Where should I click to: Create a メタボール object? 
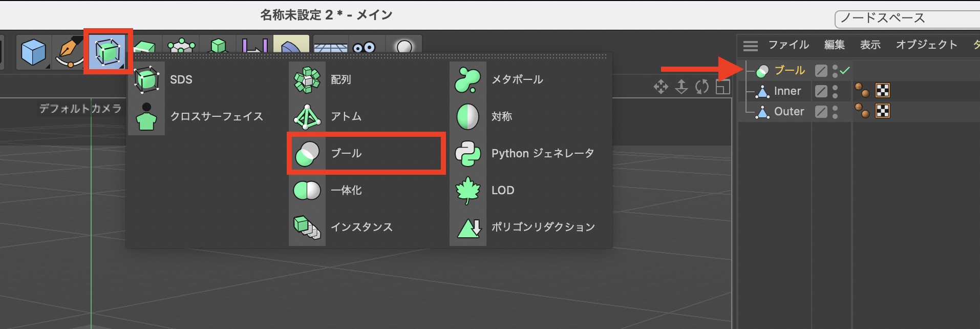coord(517,80)
